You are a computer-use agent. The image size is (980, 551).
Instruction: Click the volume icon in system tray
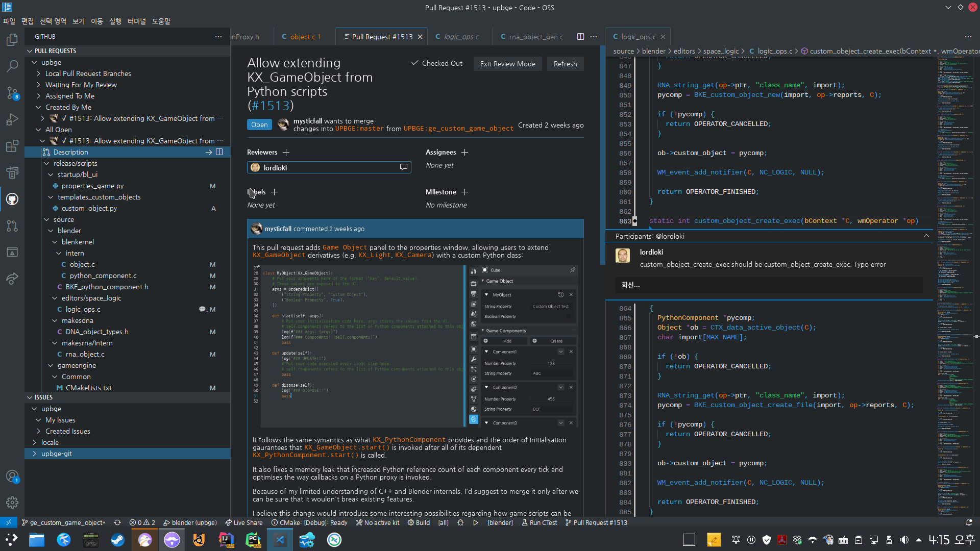click(904, 540)
